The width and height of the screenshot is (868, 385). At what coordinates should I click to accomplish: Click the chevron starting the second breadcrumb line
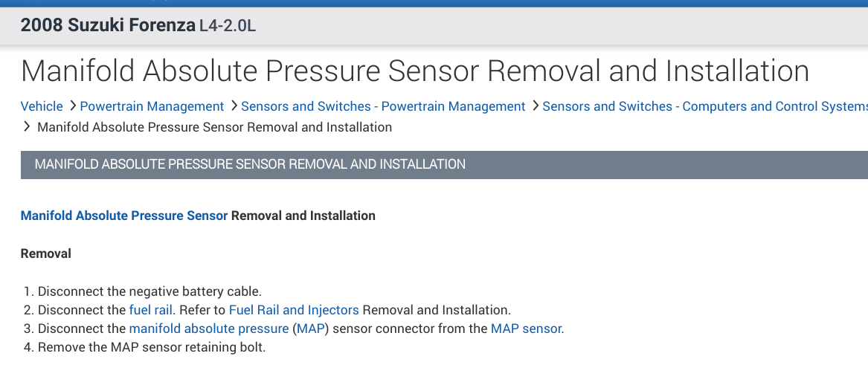click(x=28, y=127)
